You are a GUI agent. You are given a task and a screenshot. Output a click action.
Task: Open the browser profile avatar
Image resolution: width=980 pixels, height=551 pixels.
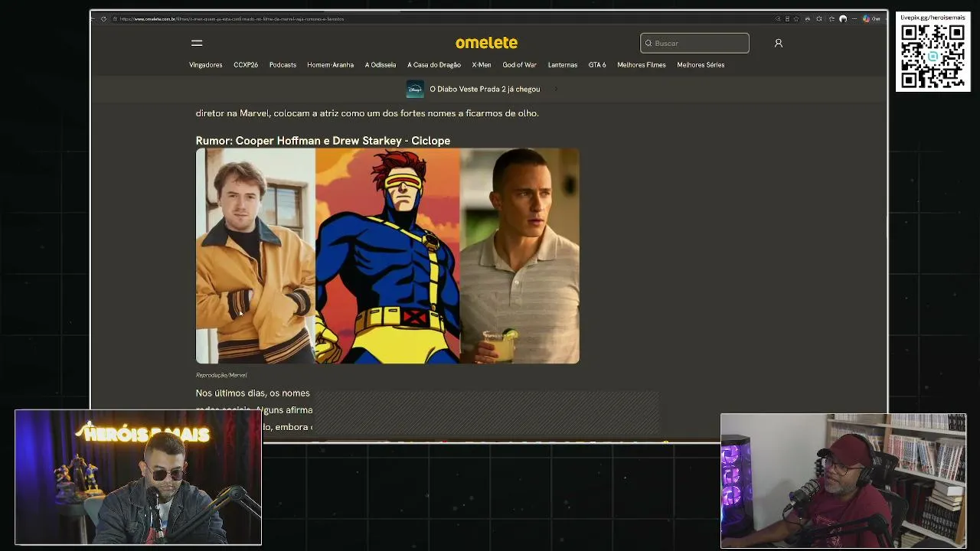843,19
